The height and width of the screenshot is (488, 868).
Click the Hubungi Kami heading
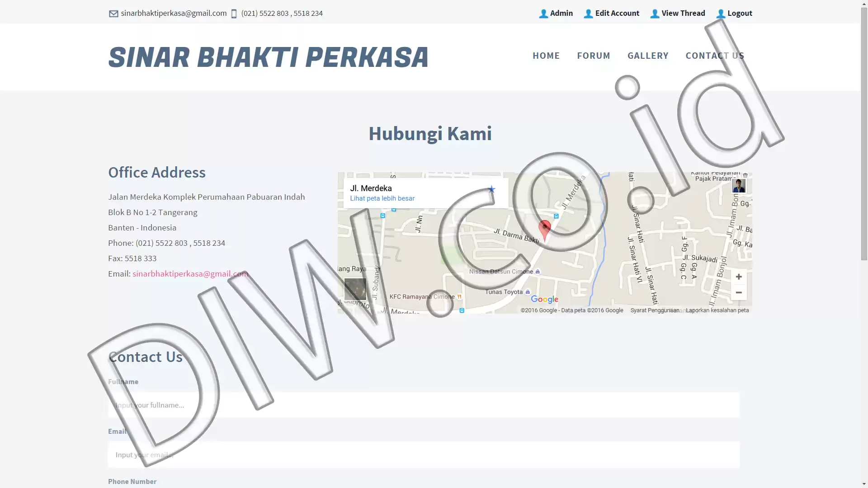[x=430, y=134]
